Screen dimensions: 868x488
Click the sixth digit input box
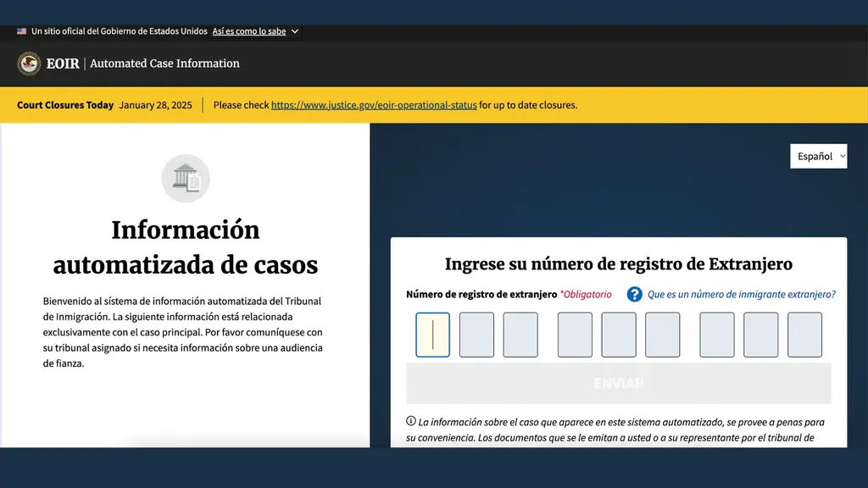point(663,335)
